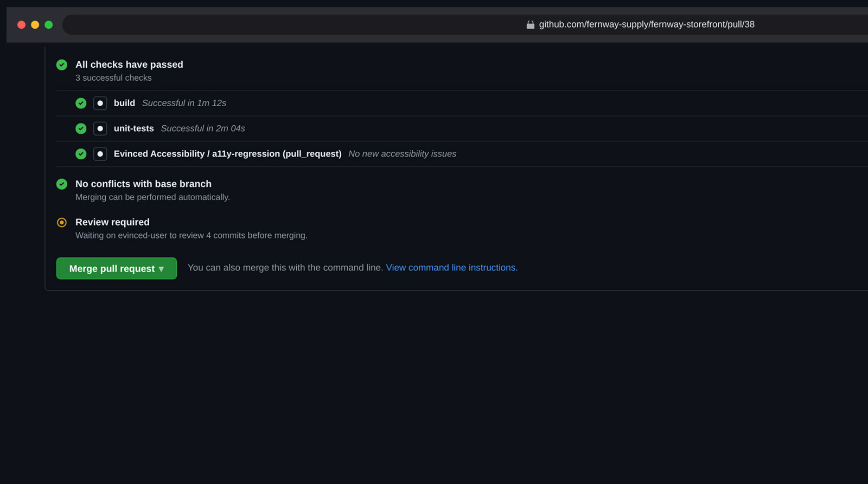Select 'Merging can be performed automatically.' text

coord(152,197)
